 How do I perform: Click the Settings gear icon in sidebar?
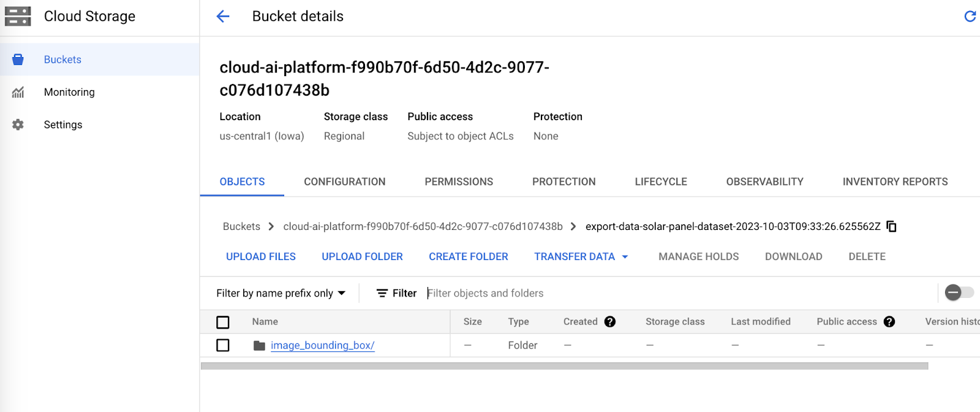(18, 124)
